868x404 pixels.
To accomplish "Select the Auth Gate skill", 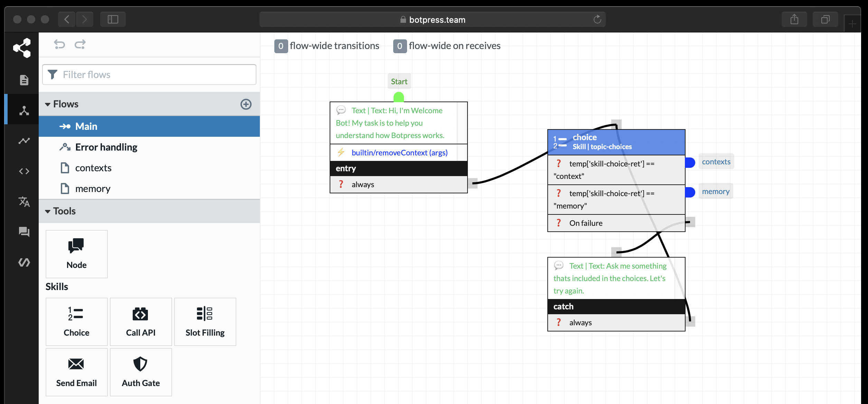I will 141,372.
